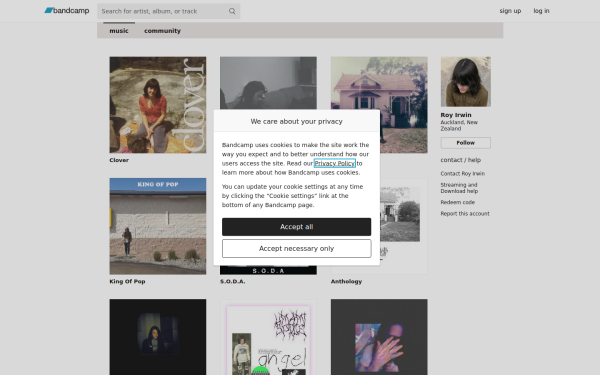
Task: Open the log in link
Action: pos(541,11)
